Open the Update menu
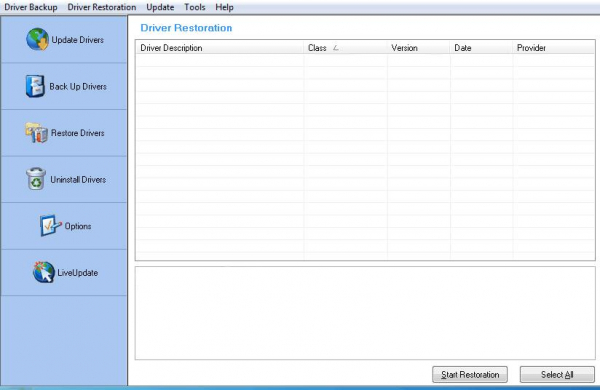The image size is (600, 390). pyautogui.click(x=160, y=7)
